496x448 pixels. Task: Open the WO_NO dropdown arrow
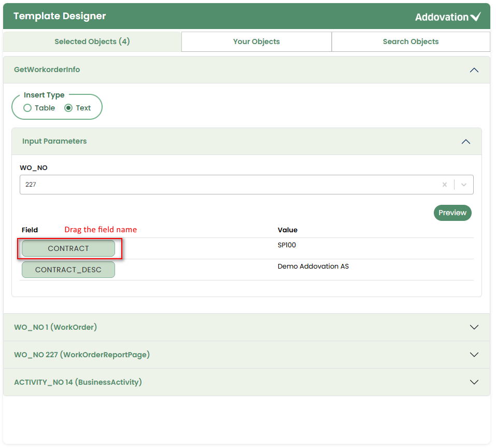pos(464,185)
